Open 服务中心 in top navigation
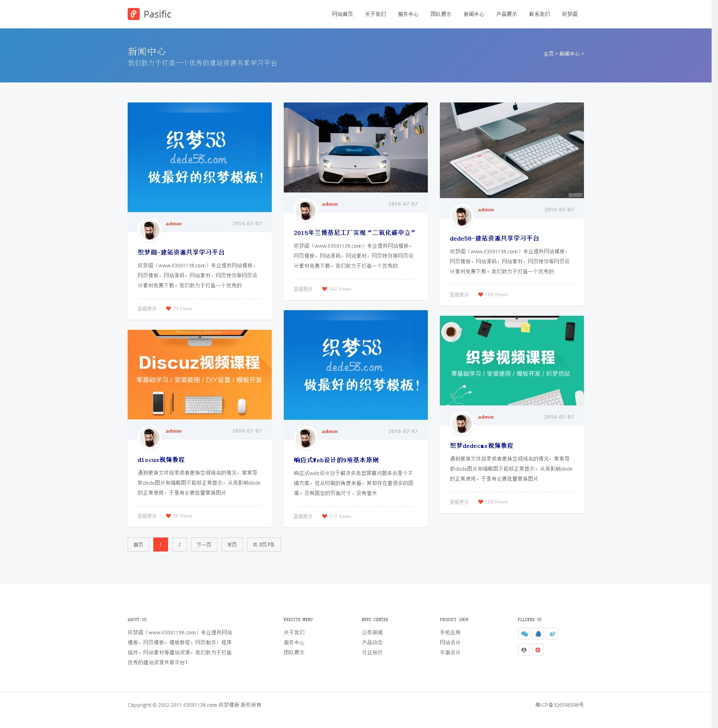 408,14
